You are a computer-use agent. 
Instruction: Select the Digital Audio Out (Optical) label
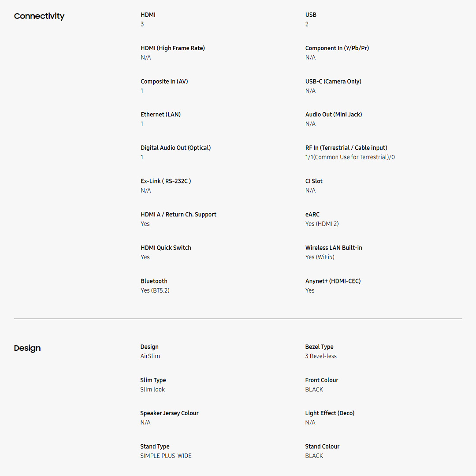(175, 148)
